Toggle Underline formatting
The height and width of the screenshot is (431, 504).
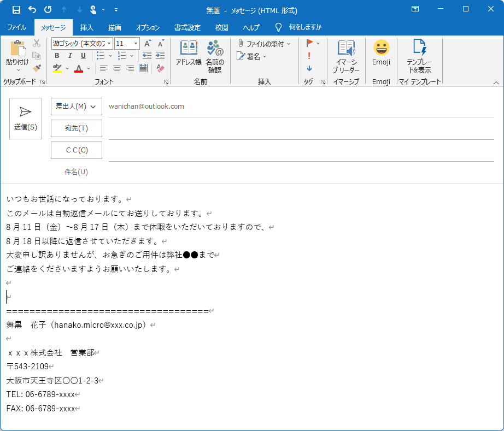coord(83,56)
